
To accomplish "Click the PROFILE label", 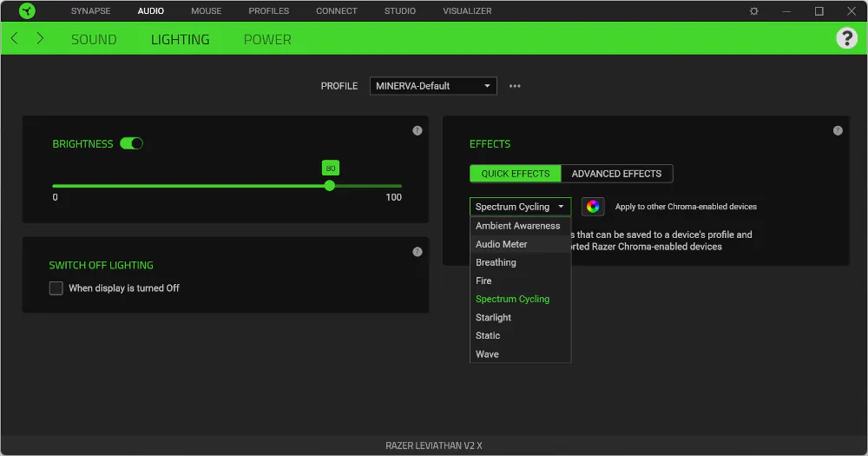I will point(339,86).
